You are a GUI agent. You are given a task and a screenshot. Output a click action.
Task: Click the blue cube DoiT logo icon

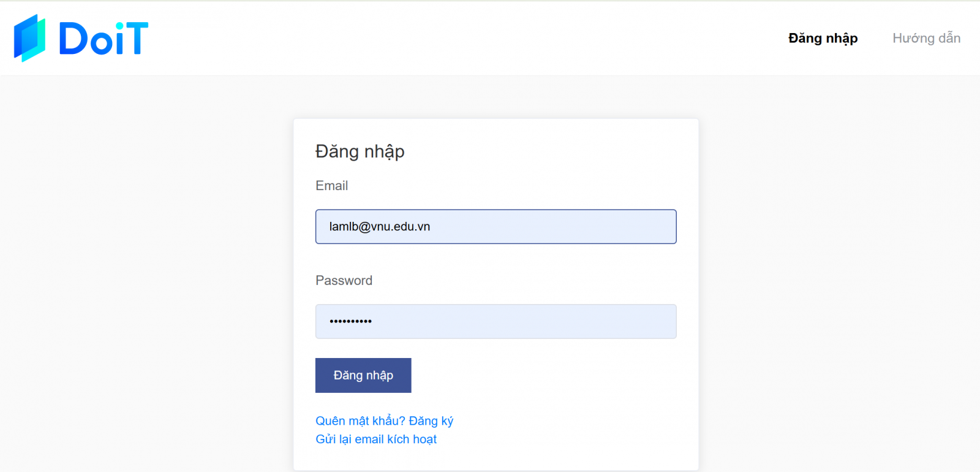click(x=29, y=38)
